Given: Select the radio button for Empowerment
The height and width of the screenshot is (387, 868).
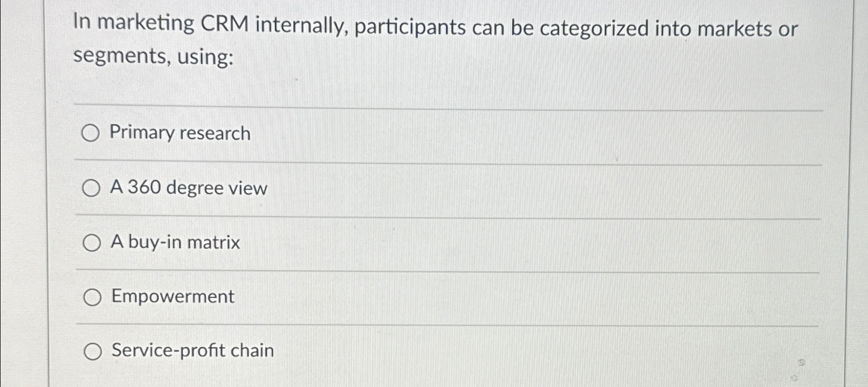Looking at the screenshot, I should click(x=92, y=297).
